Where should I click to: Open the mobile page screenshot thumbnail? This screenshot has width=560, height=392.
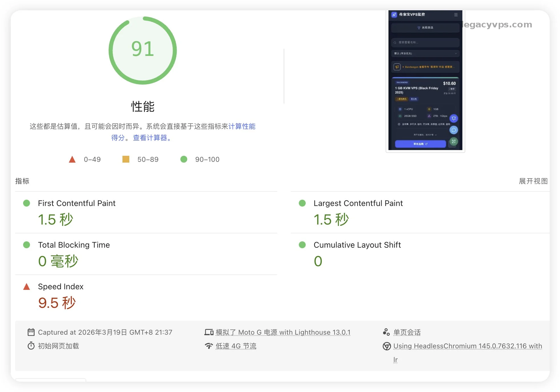pos(425,80)
